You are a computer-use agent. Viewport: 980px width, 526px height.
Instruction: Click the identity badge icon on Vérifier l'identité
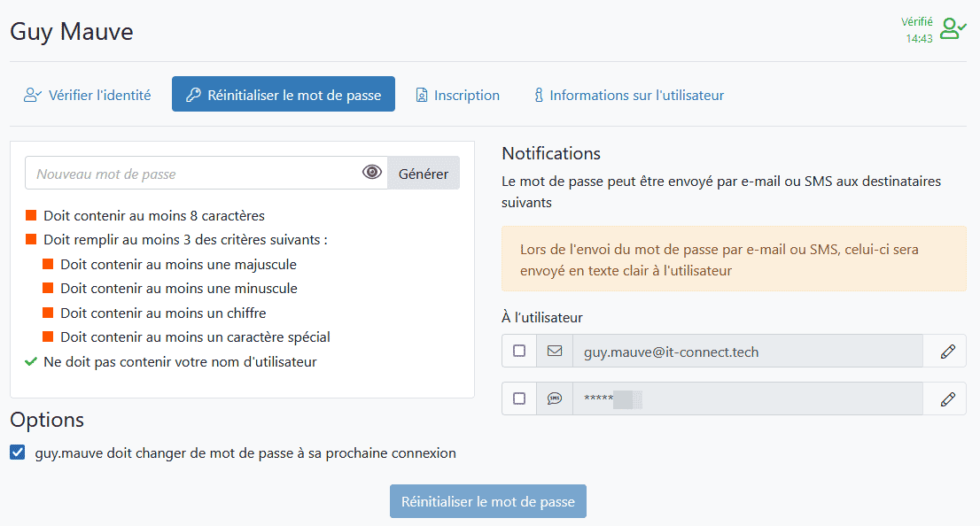click(34, 93)
